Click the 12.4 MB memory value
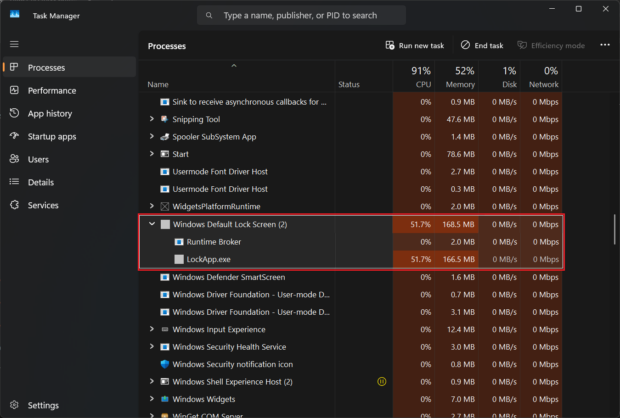The height and width of the screenshot is (418, 620). point(460,329)
